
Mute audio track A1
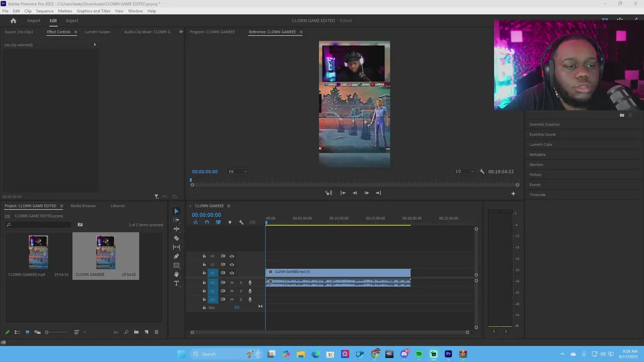232,283
